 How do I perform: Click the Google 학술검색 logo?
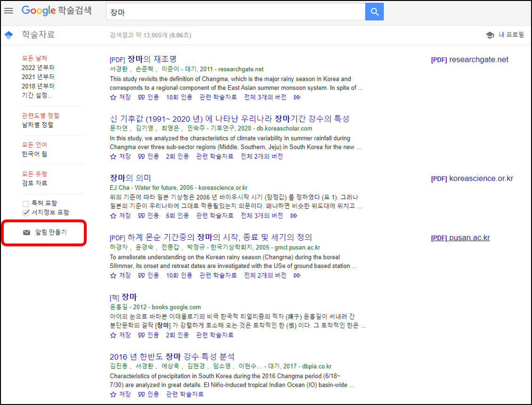pos(57,10)
